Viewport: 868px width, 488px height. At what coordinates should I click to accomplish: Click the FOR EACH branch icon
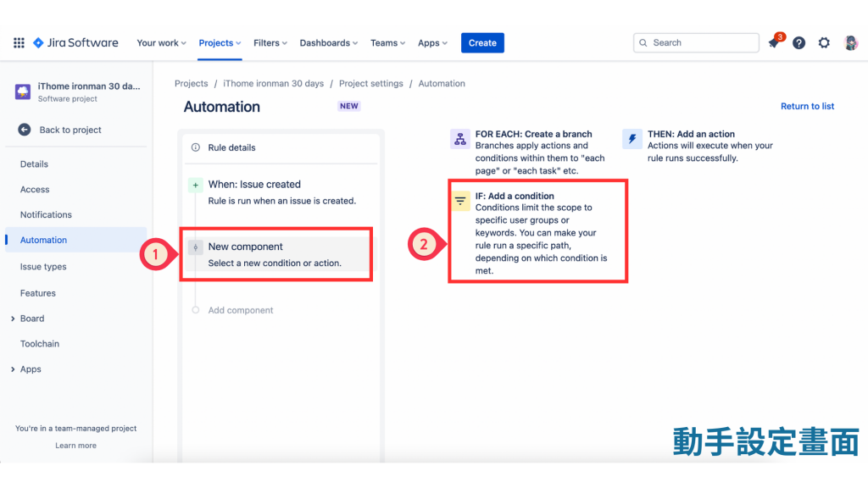coord(460,139)
